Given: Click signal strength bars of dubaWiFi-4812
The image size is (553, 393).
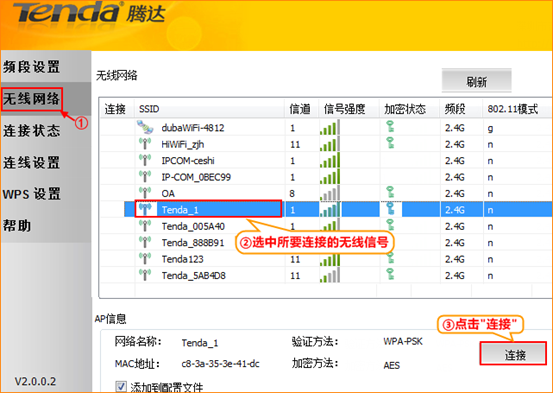Looking at the screenshot, I should coord(330,127).
